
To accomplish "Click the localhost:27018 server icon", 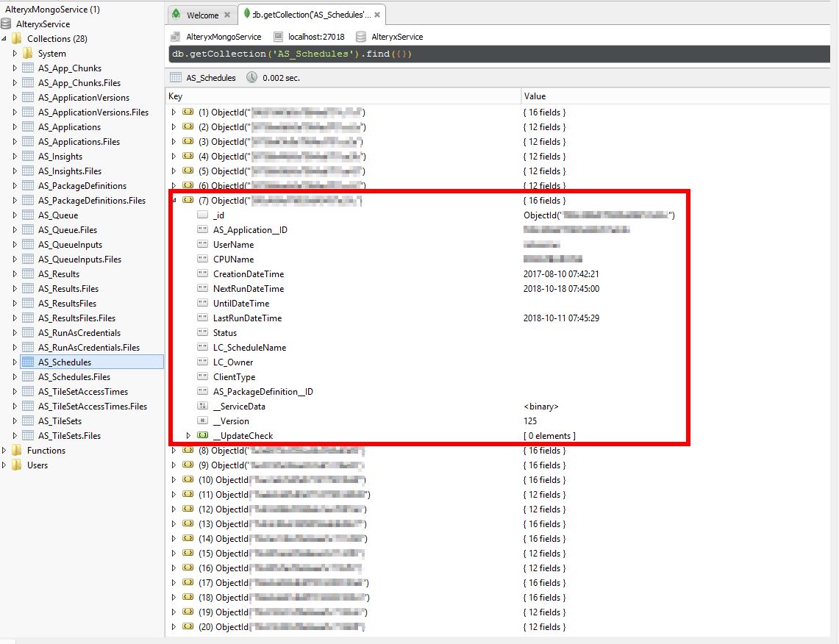I will tap(276, 36).
